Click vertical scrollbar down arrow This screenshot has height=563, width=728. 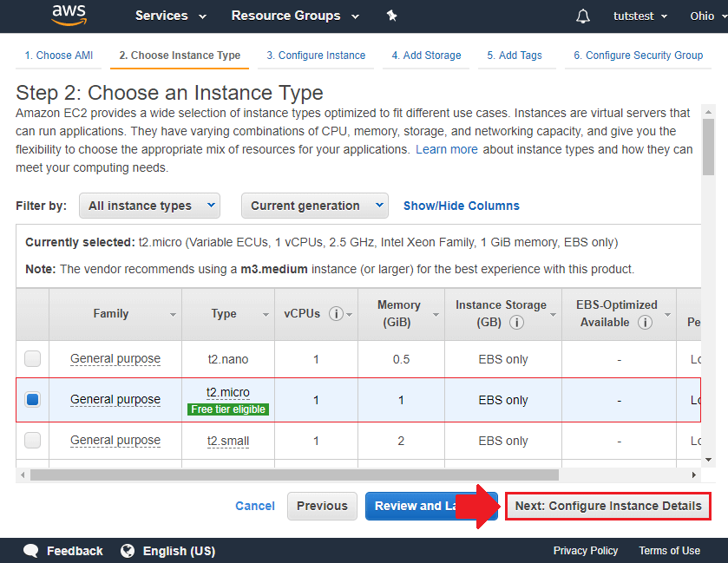click(x=709, y=460)
